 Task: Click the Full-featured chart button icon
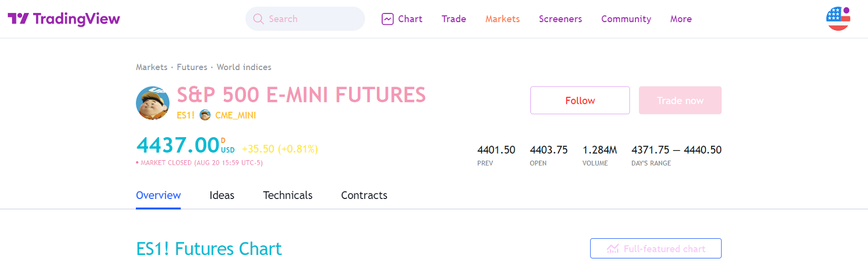[x=612, y=249]
